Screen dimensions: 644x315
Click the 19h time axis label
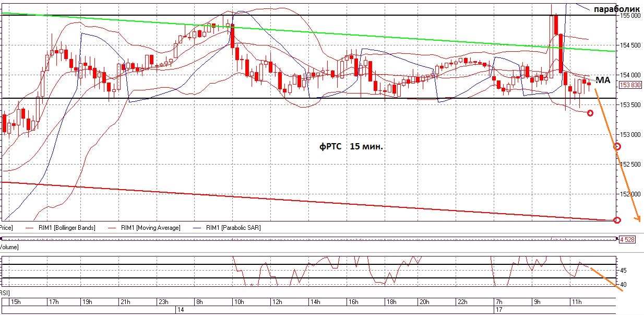pyautogui.click(x=87, y=302)
